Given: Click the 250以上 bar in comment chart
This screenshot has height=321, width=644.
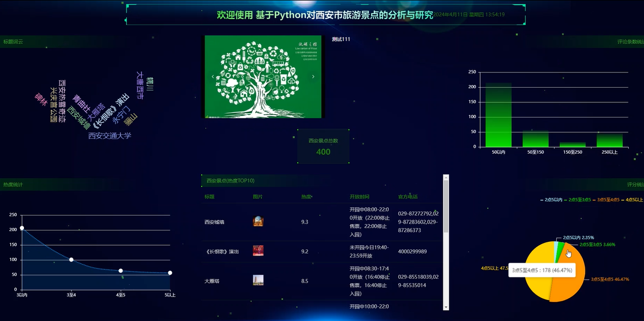Looking at the screenshot, I should click(609, 140).
